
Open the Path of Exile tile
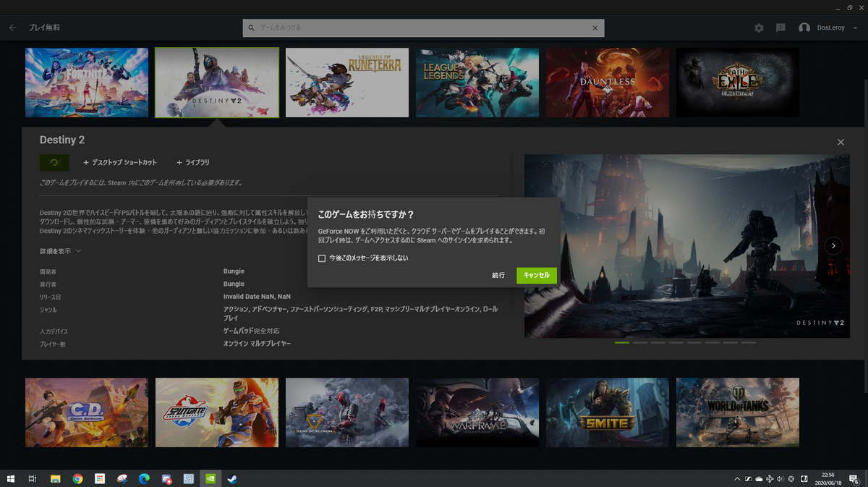738,82
